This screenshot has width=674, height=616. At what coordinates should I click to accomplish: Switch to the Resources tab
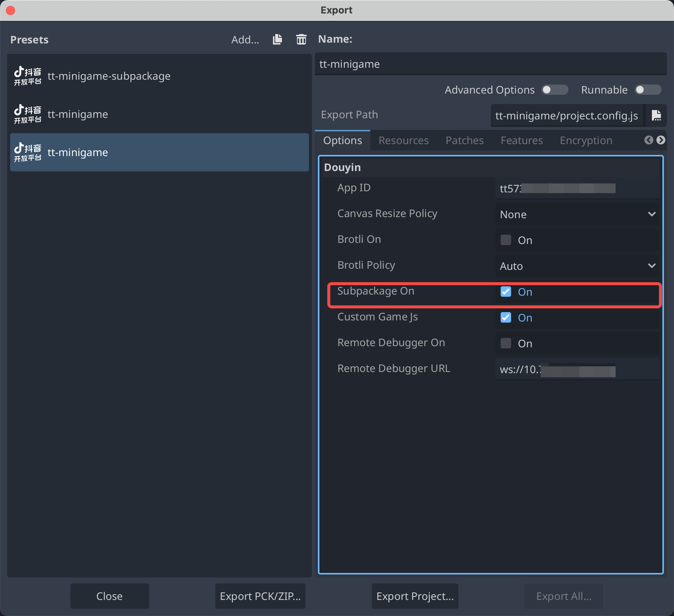pyautogui.click(x=403, y=140)
